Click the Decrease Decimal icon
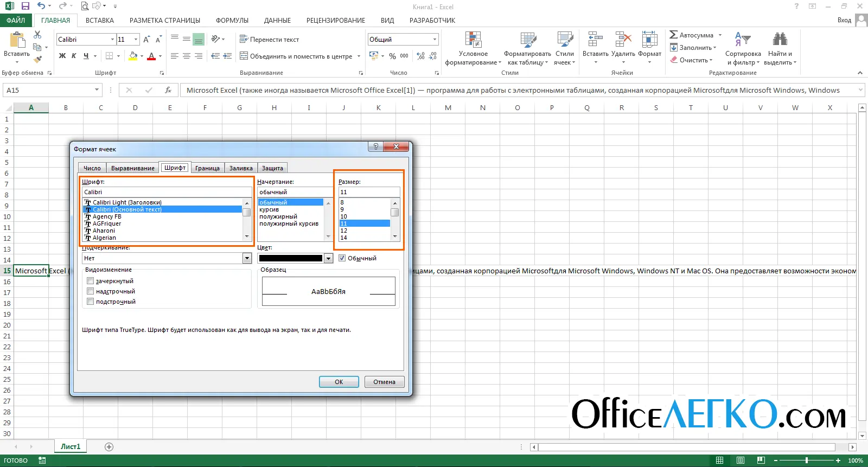This screenshot has height=467, width=868. click(433, 56)
